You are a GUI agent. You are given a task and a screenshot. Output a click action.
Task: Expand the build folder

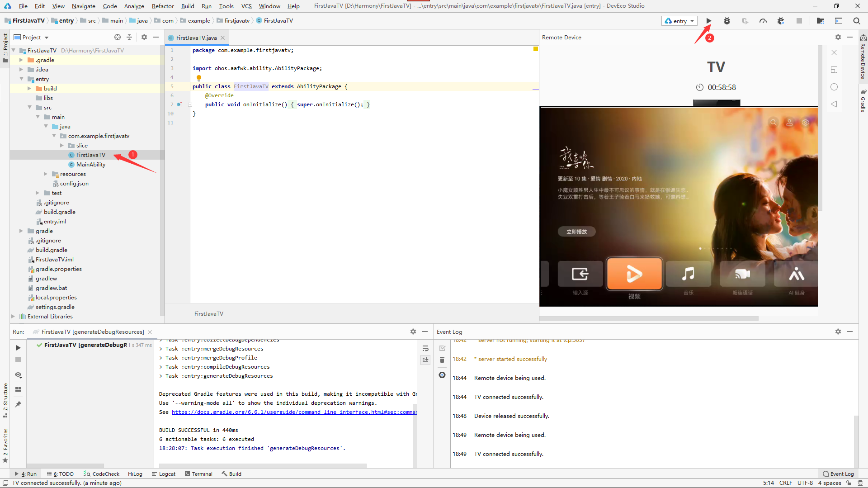tap(29, 88)
